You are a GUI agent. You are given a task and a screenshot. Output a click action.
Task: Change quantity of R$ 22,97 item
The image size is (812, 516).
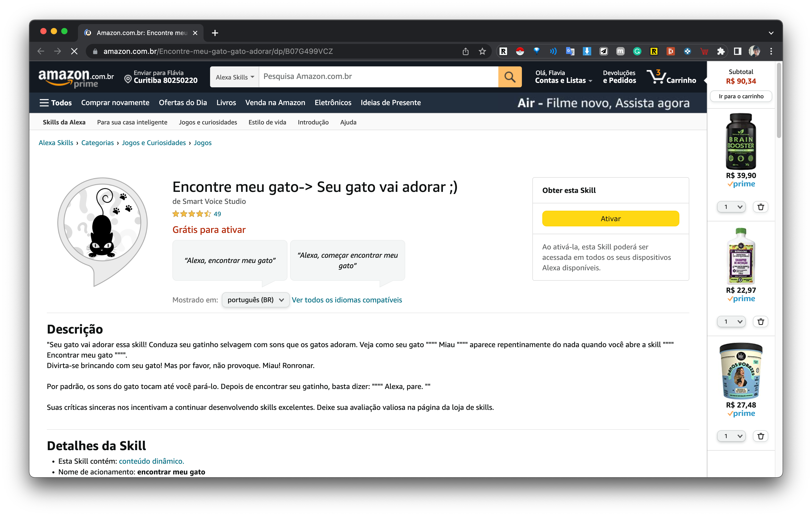[731, 322]
